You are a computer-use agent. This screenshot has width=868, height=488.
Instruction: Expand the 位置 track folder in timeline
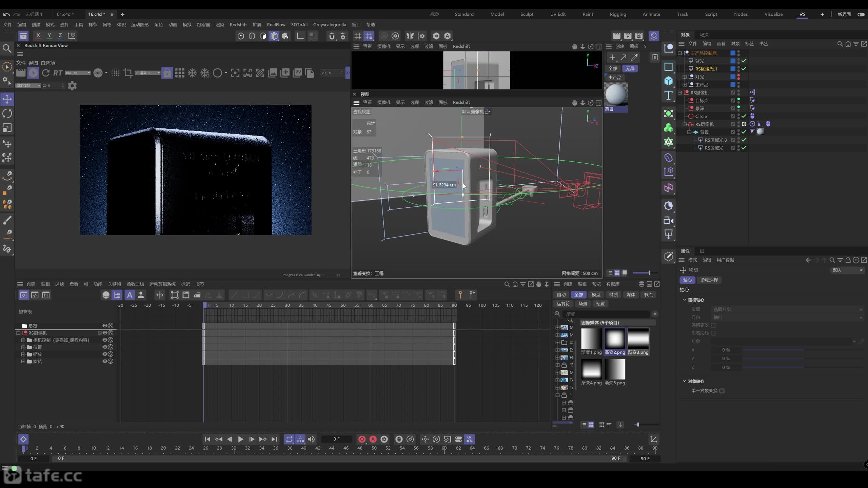[x=23, y=347]
